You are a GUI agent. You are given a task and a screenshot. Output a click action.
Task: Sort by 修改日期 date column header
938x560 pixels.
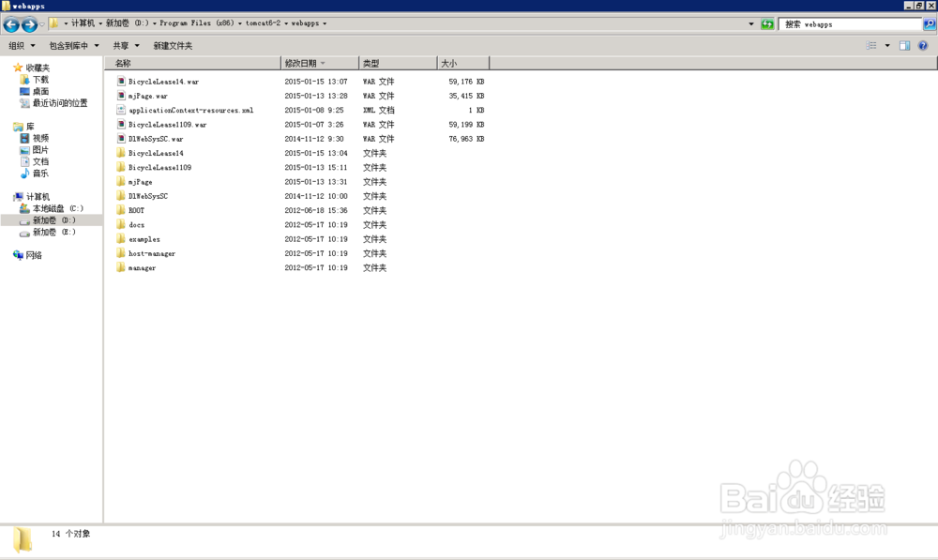320,64
